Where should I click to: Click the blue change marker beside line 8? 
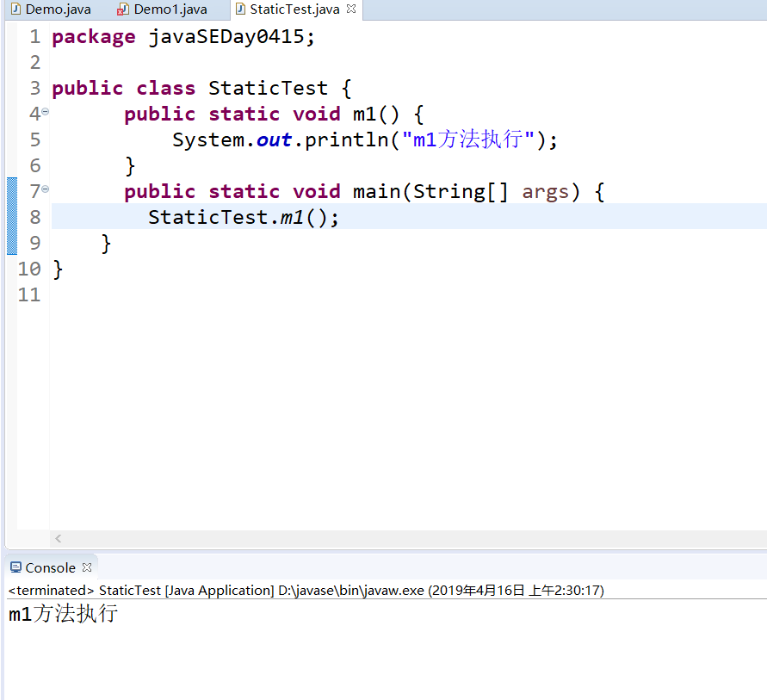12,216
